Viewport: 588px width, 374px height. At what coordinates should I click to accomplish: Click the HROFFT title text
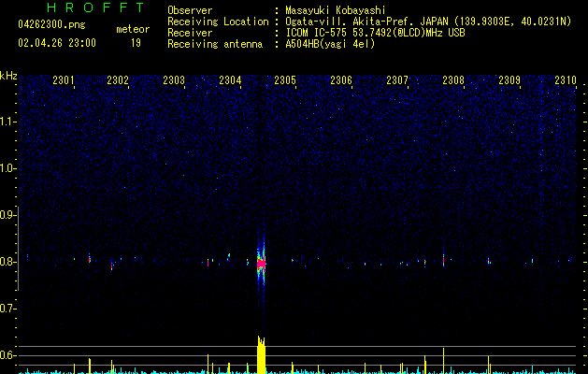[x=95, y=7]
